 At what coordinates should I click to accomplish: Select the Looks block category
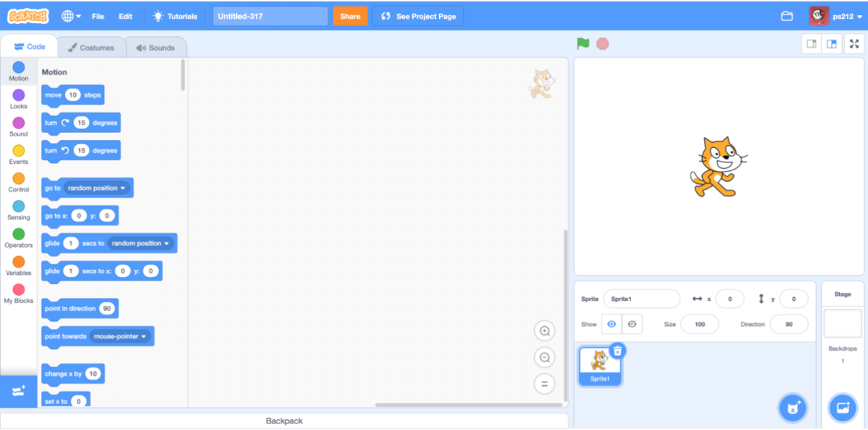coord(19,99)
